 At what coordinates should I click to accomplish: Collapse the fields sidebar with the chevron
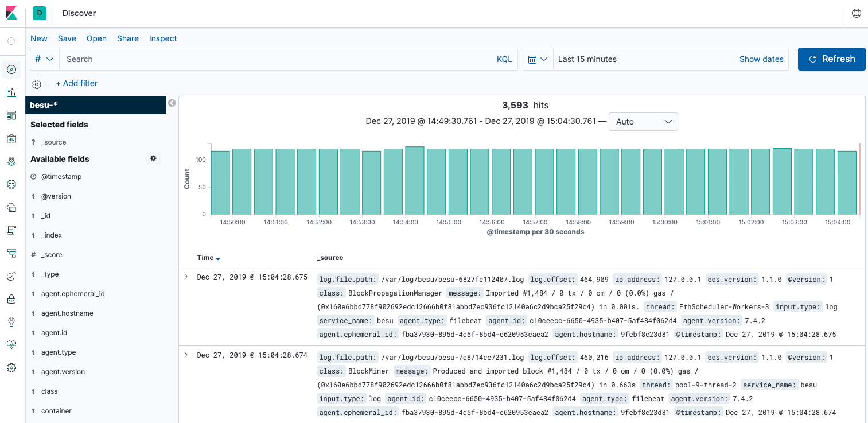tap(172, 103)
